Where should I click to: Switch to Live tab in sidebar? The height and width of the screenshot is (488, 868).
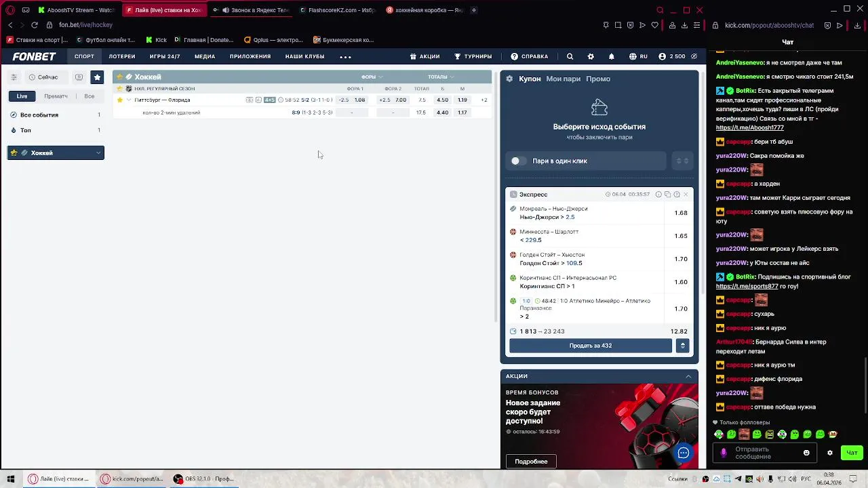tap(22, 96)
